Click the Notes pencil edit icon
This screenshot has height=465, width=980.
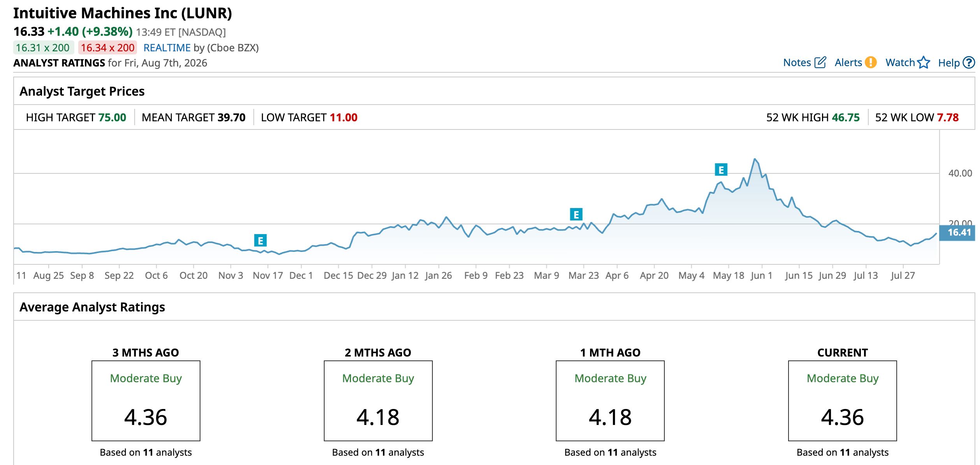pyautogui.click(x=820, y=63)
